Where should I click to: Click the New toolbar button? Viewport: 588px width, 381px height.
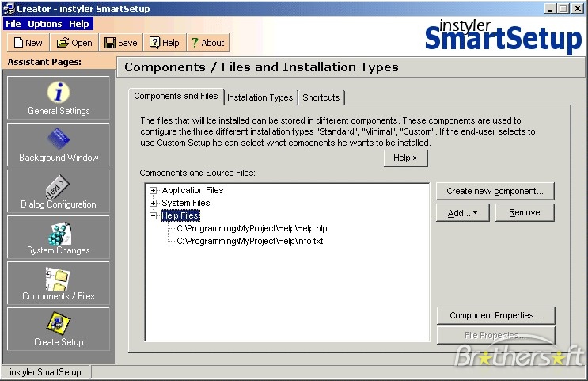click(28, 43)
